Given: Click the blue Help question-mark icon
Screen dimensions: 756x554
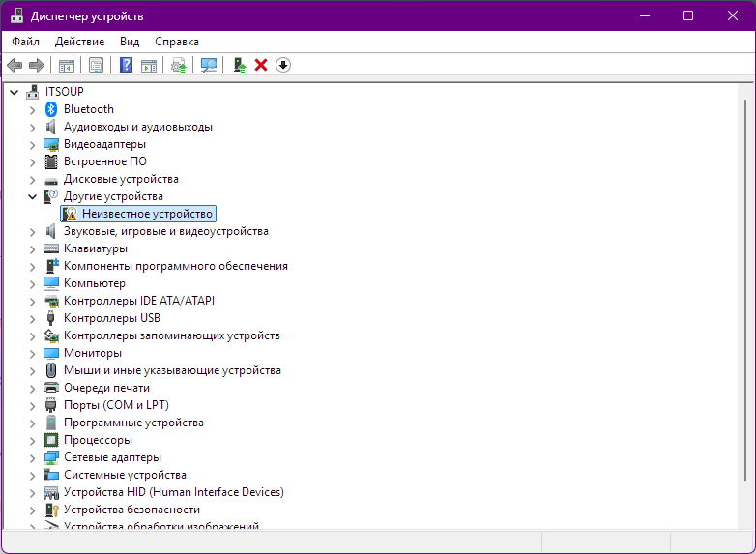Looking at the screenshot, I should pyautogui.click(x=126, y=65).
